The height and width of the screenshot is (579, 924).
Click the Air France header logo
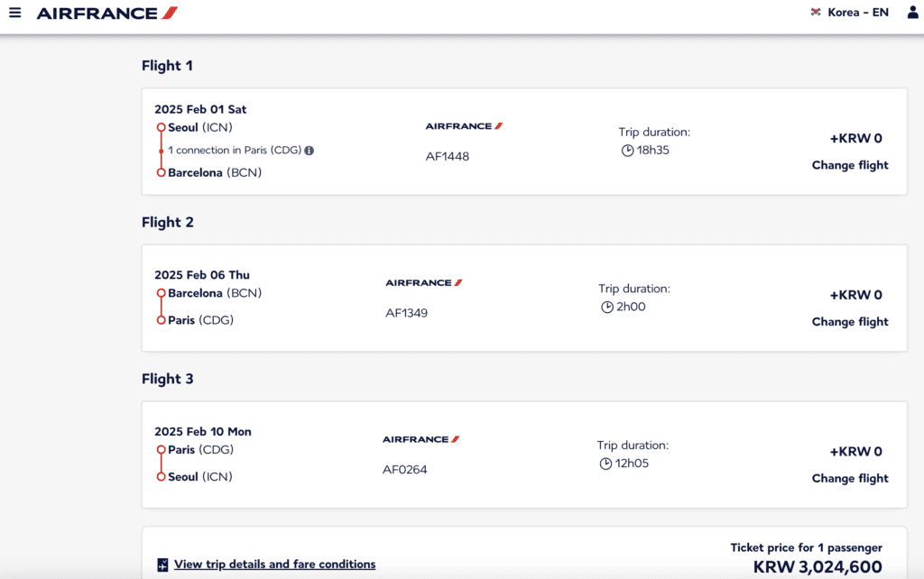coord(106,13)
